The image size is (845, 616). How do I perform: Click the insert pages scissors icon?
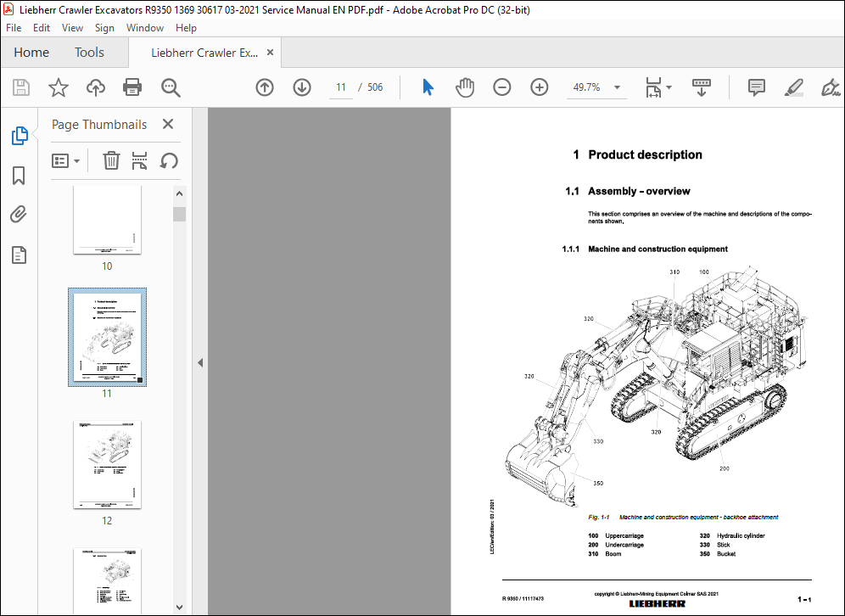point(140,160)
